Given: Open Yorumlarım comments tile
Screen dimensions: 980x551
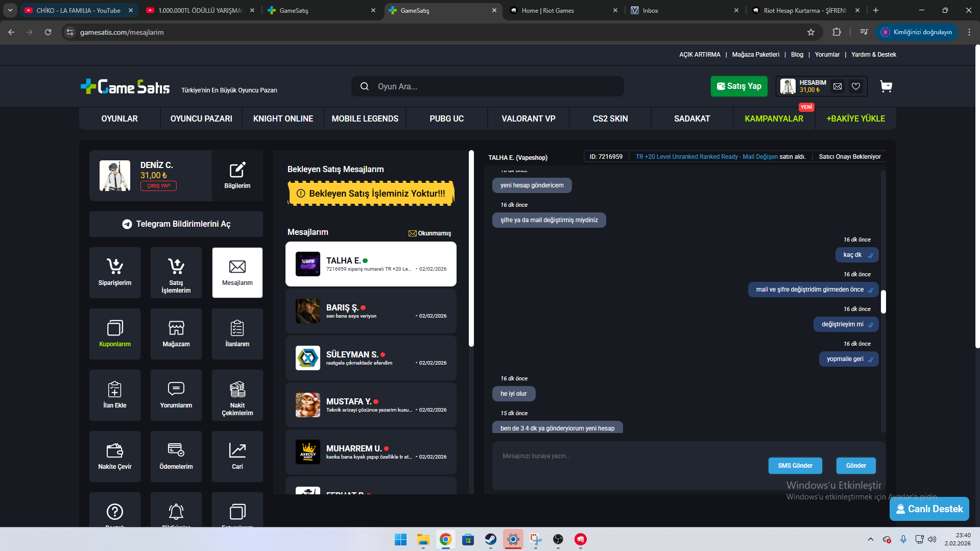Looking at the screenshot, I should [x=176, y=395].
